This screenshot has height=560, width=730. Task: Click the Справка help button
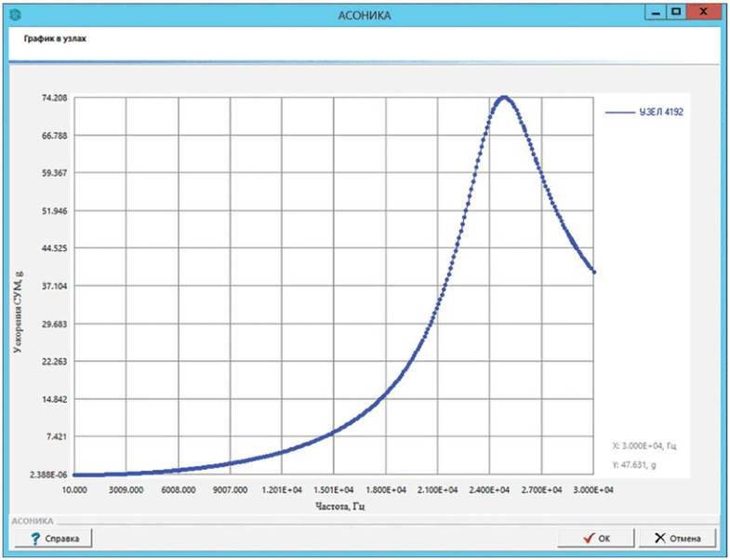click(x=52, y=538)
